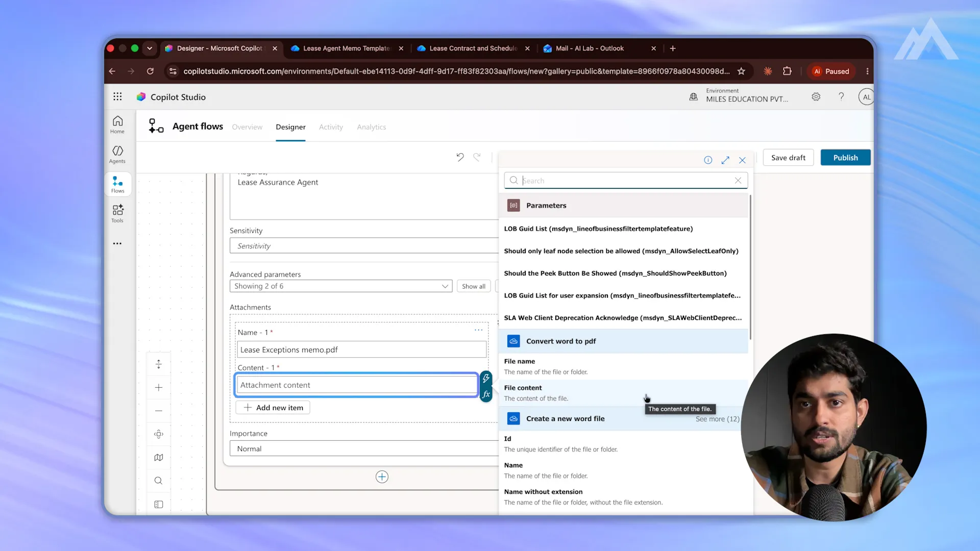Toggle the canvas minimap

coord(159,458)
